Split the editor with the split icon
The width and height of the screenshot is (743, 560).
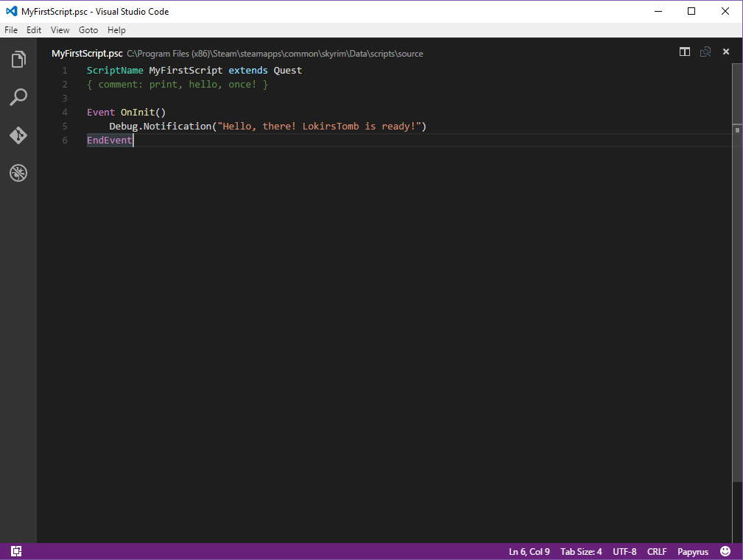pyautogui.click(x=685, y=52)
